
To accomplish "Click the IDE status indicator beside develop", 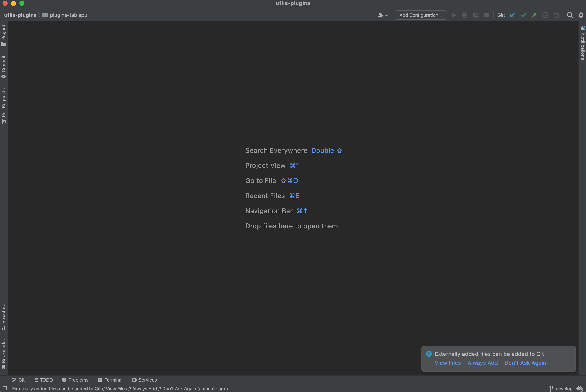I will [x=579, y=388].
